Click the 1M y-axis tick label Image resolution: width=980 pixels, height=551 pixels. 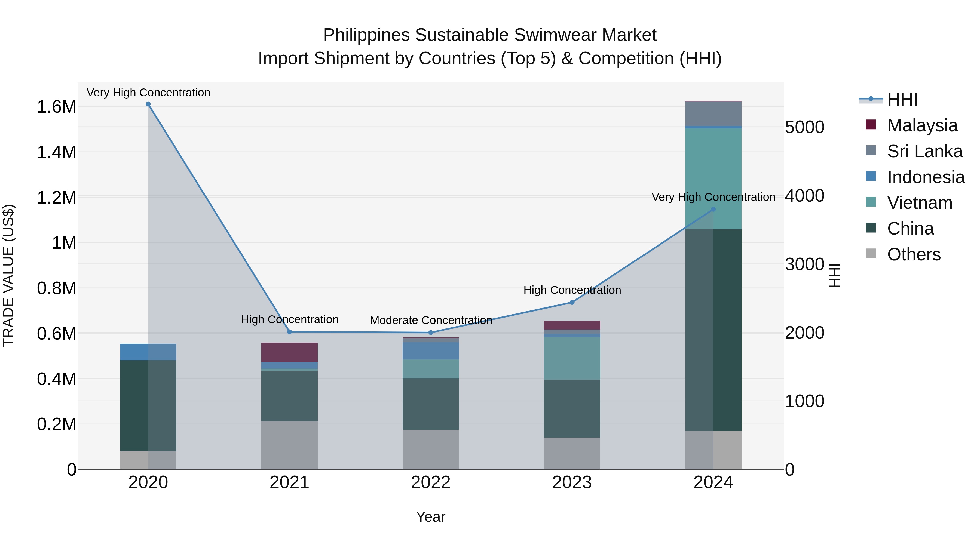click(x=64, y=243)
